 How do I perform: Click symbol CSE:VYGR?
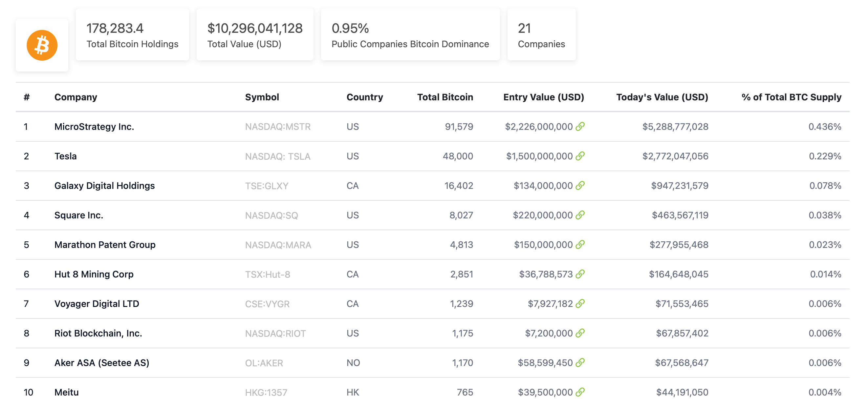pos(267,304)
